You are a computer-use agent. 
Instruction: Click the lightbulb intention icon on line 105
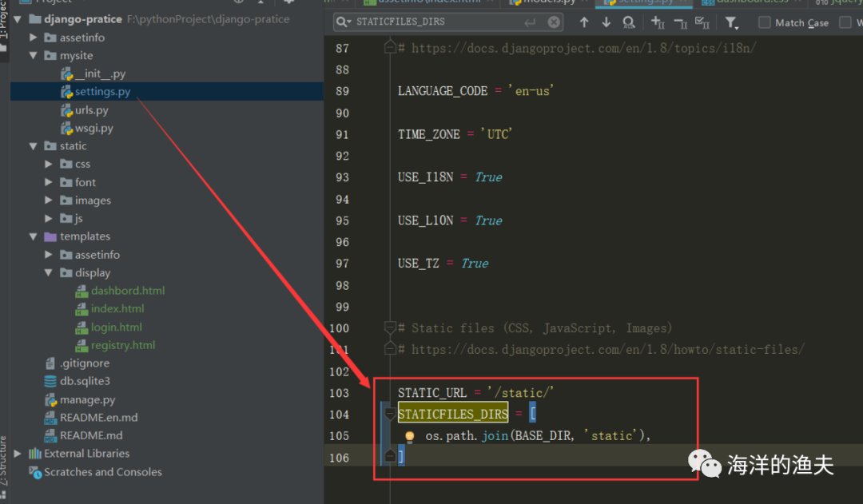[x=409, y=436]
